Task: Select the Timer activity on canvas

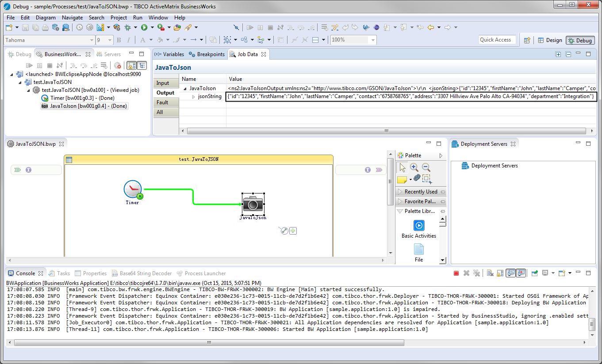Action: coord(132,189)
